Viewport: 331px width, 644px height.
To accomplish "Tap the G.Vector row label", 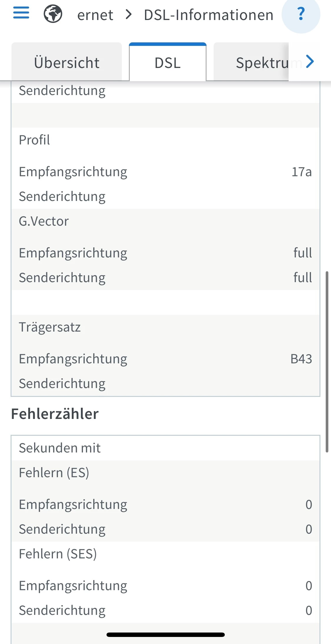I will pyautogui.click(x=44, y=221).
